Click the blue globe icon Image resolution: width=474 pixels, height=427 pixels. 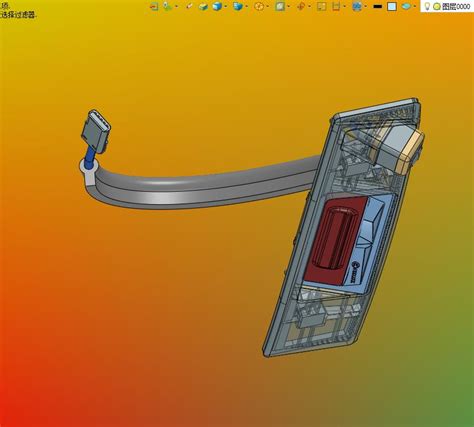(357, 6)
